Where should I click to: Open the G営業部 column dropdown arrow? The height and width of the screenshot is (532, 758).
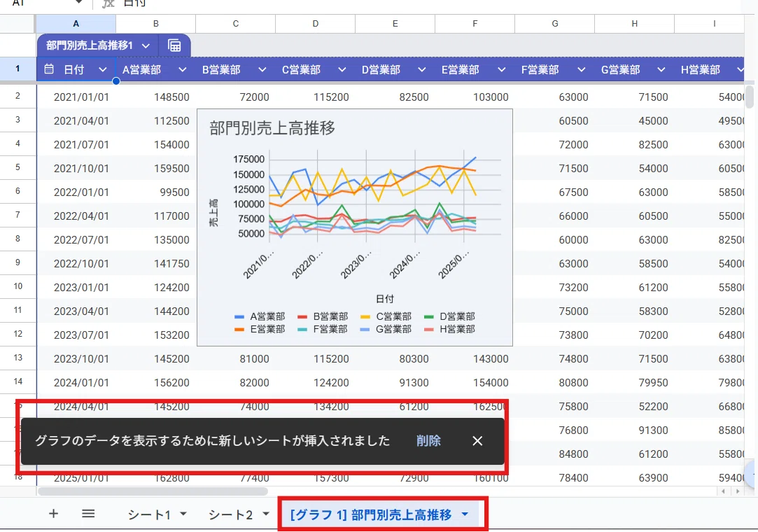coord(661,69)
